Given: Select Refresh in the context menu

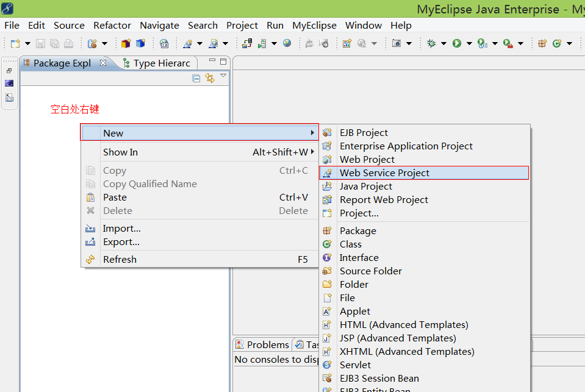Looking at the screenshot, I should (x=200, y=259).
